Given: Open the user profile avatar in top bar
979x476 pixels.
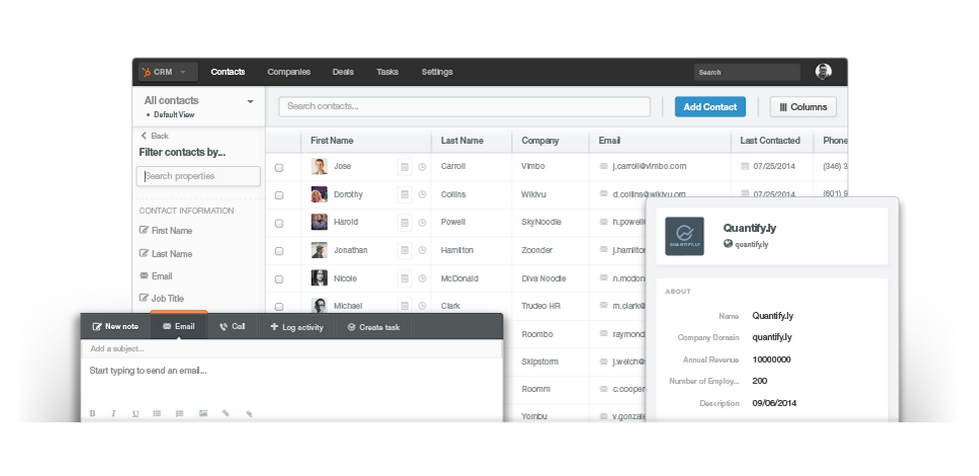Looking at the screenshot, I should pos(823,72).
